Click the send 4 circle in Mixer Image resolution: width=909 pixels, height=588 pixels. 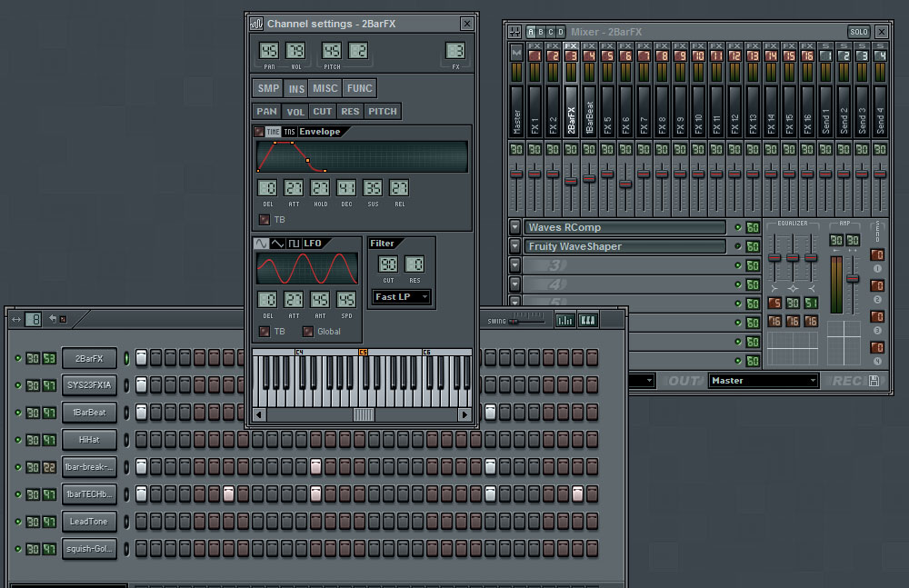pos(877,362)
